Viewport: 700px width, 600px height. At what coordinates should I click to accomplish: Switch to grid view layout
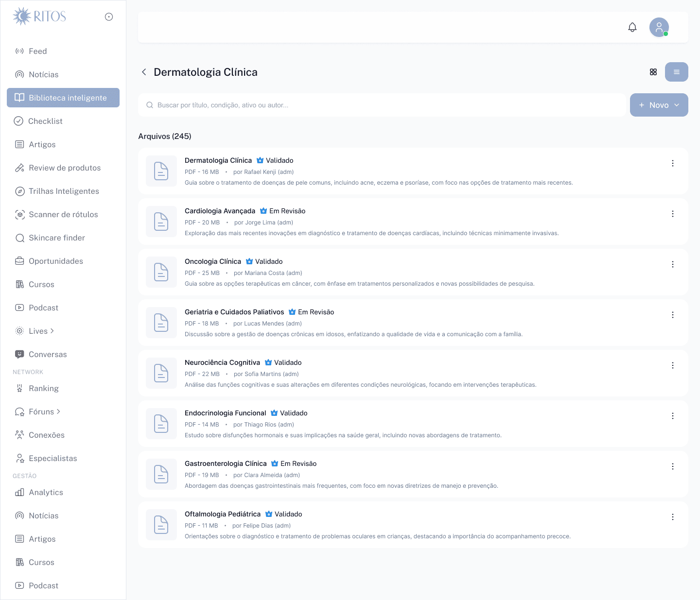[x=653, y=72]
